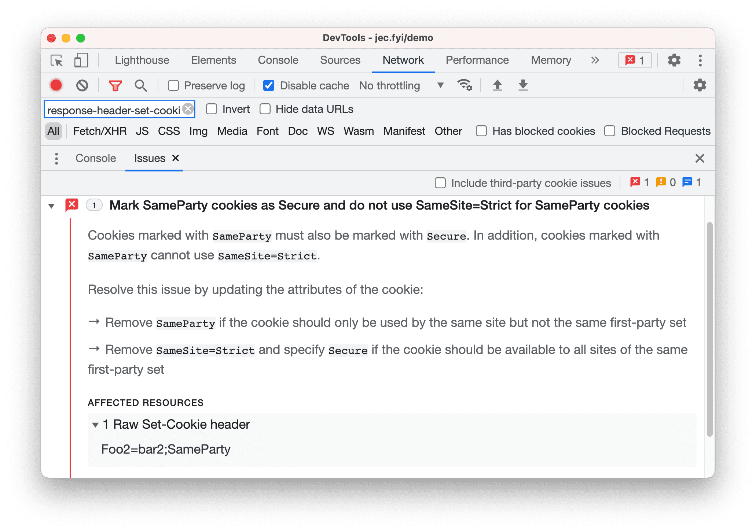
Task: Click the stop/block request icon
Action: [x=82, y=85]
